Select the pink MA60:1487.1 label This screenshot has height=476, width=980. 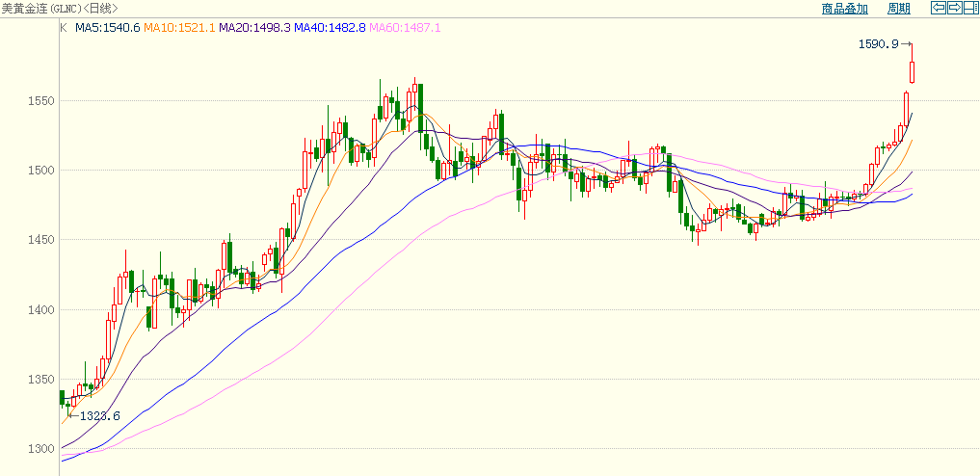click(405, 28)
